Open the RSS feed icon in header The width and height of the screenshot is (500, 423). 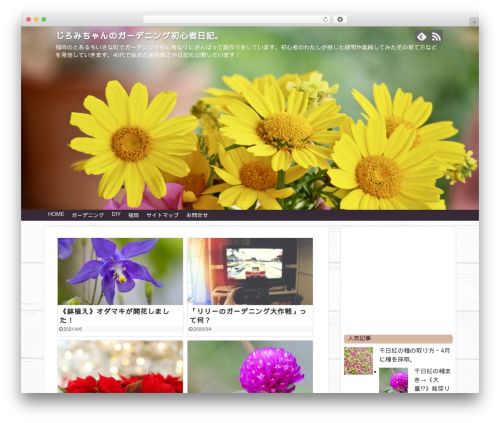coord(436,36)
